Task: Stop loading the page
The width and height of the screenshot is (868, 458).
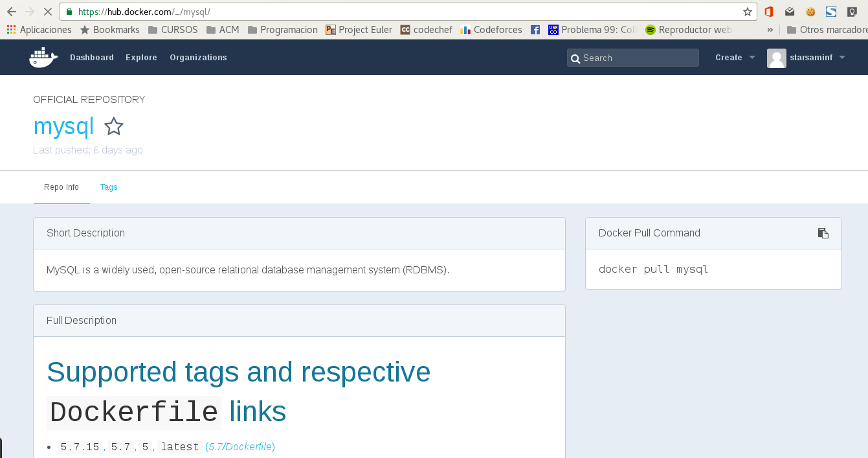Action: (x=48, y=12)
